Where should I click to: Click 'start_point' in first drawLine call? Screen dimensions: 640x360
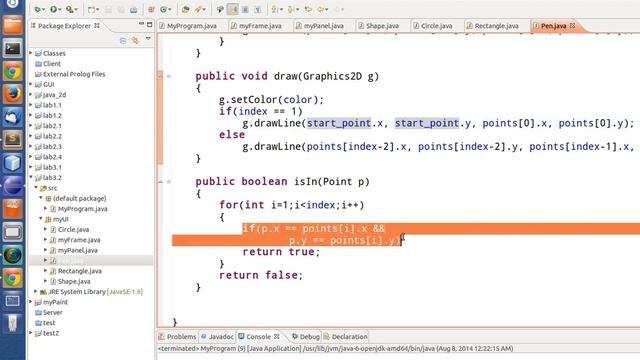[x=339, y=123]
